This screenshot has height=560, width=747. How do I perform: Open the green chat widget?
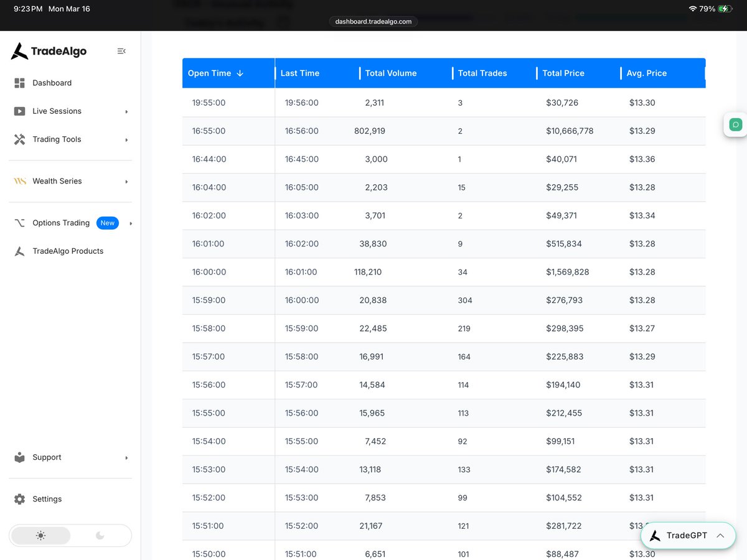(735, 124)
